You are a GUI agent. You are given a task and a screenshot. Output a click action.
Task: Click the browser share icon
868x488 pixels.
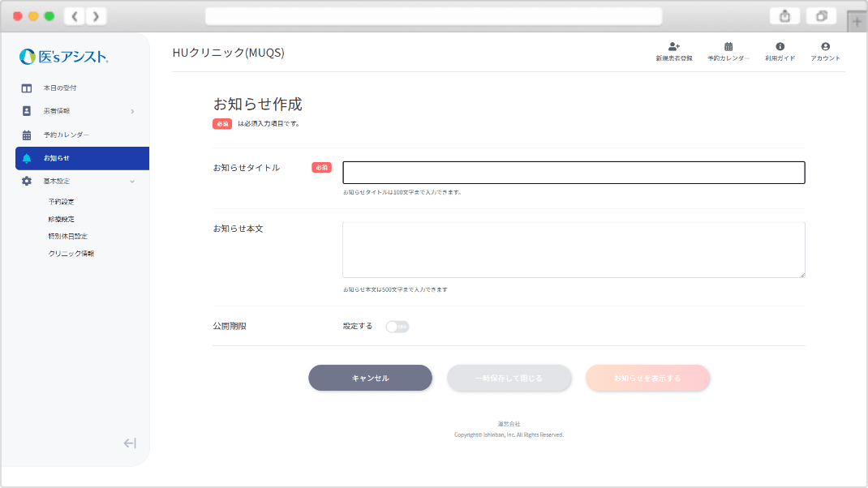(785, 16)
